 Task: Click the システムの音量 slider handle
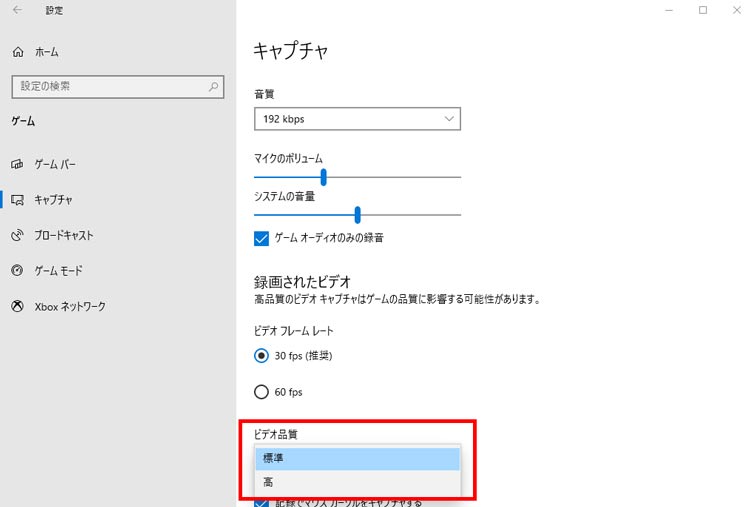pyautogui.click(x=357, y=215)
